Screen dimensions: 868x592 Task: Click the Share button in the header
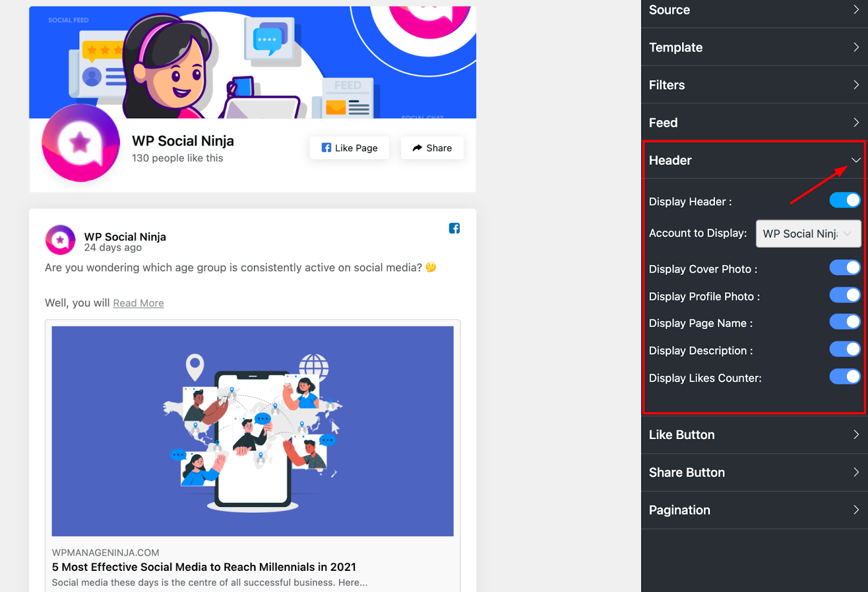432,148
